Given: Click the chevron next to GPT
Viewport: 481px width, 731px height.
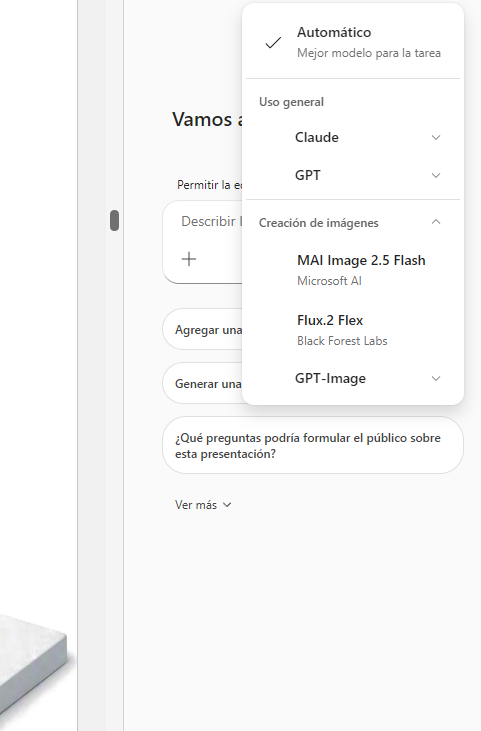Looking at the screenshot, I should click(x=436, y=176).
